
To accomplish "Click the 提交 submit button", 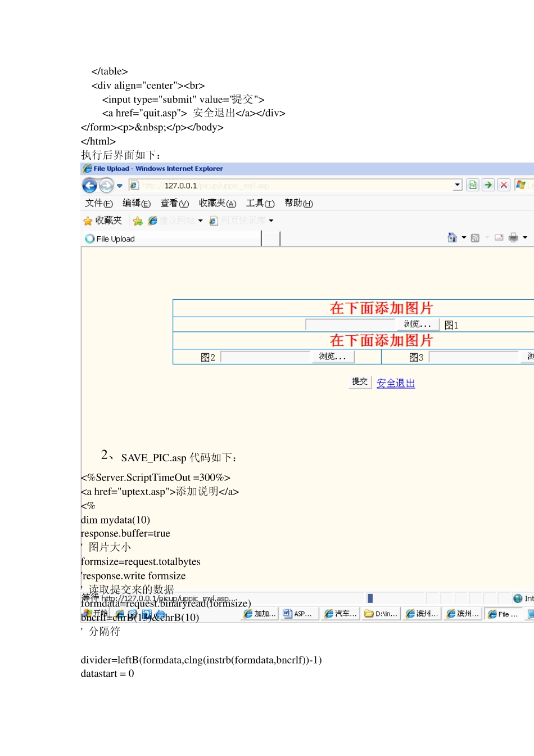I will [360, 382].
